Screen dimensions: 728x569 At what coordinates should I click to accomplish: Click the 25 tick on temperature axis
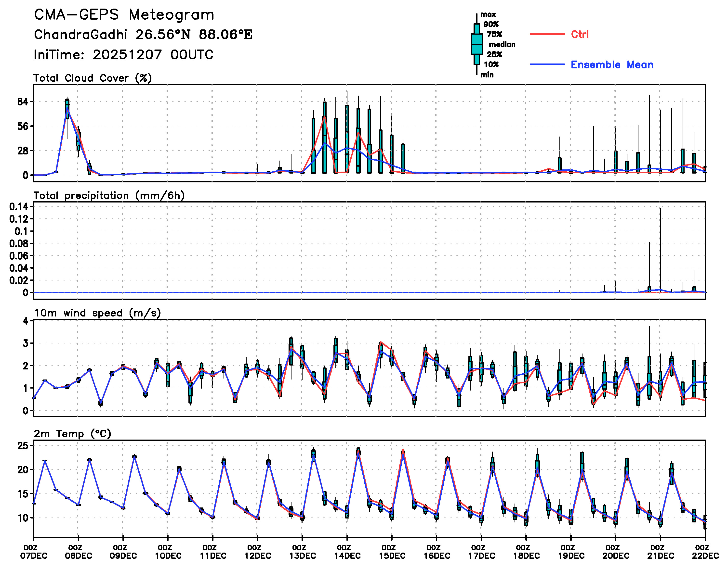tap(23, 446)
